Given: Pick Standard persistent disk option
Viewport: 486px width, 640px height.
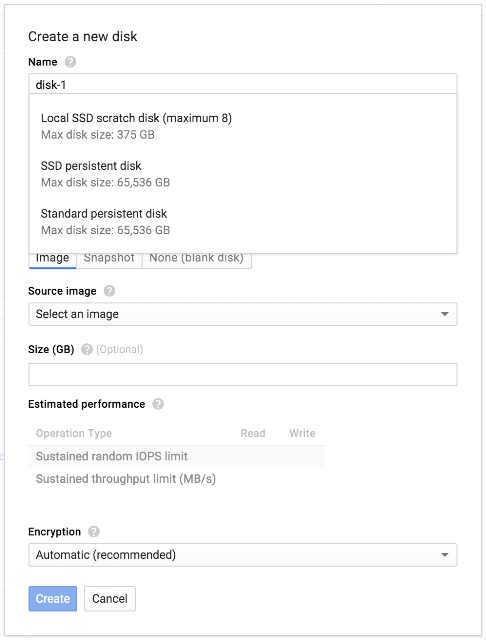Looking at the screenshot, I should (x=243, y=222).
